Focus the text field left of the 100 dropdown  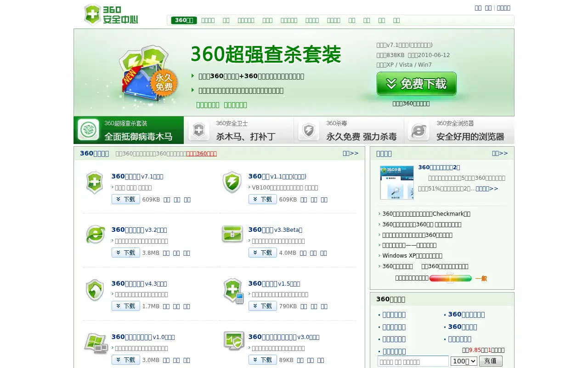click(x=413, y=361)
